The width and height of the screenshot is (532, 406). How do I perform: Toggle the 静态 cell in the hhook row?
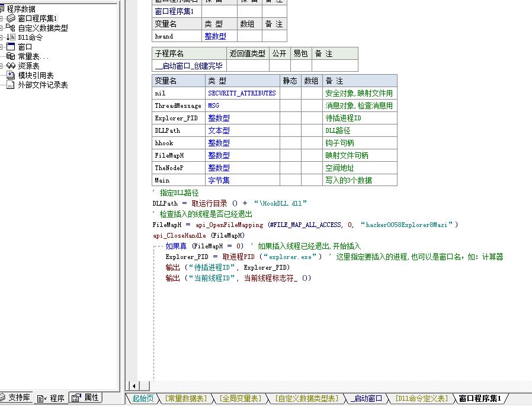(x=290, y=143)
